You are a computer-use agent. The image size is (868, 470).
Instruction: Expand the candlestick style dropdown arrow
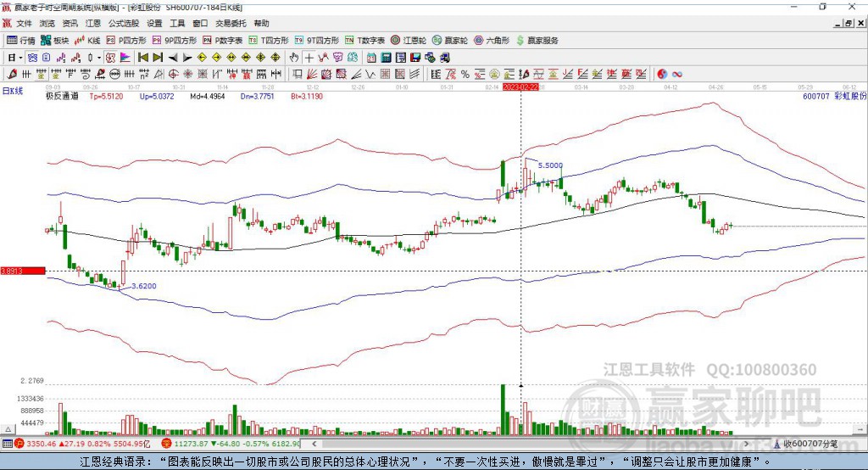click(99, 58)
